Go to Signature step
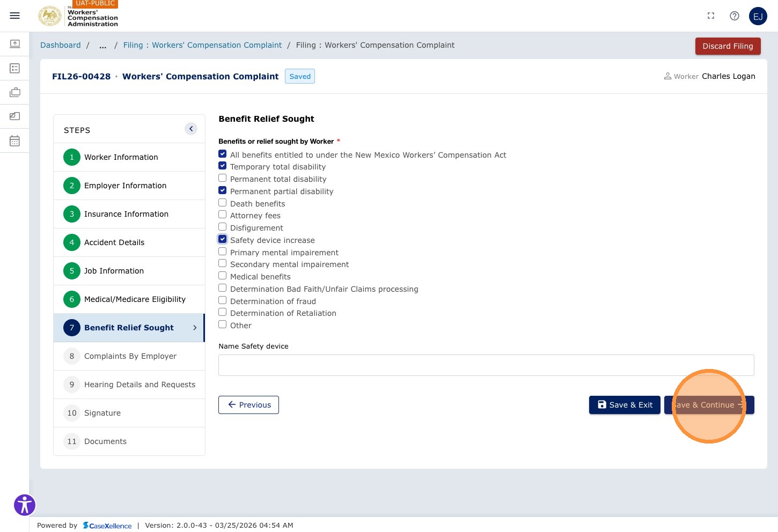Image resolution: width=778 pixels, height=532 pixels. pyautogui.click(x=129, y=413)
